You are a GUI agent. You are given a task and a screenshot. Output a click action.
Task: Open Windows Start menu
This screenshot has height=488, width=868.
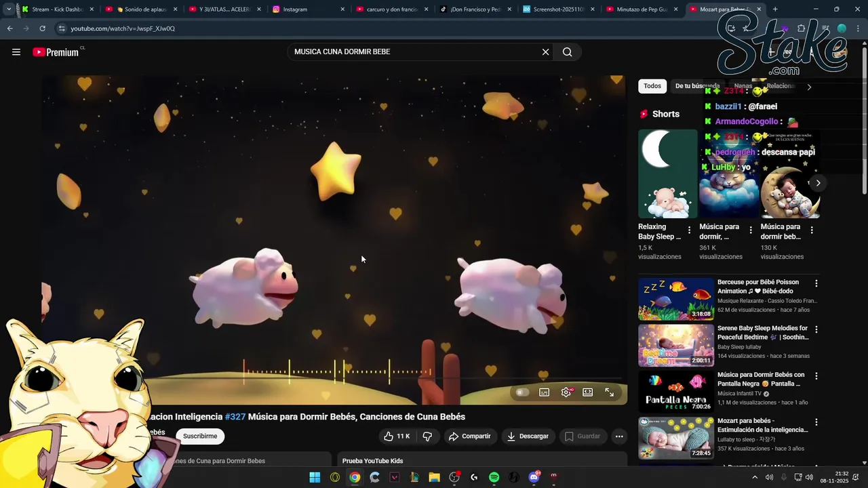[315, 477]
